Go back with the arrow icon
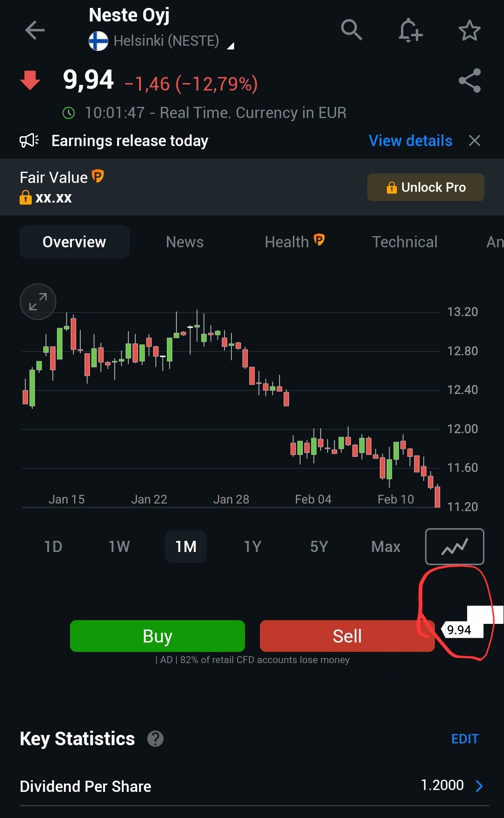Image resolution: width=504 pixels, height=818 pixels. coord(35,31)
